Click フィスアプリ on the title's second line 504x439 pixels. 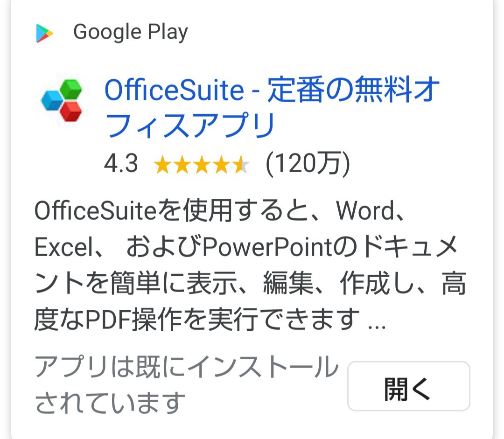(190, 126)
